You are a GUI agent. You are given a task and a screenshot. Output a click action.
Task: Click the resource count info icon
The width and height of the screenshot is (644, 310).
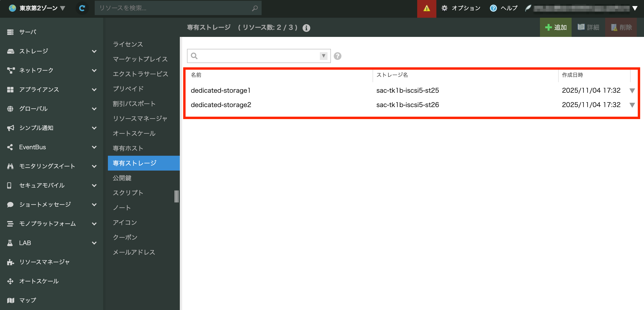pos(306,28)
